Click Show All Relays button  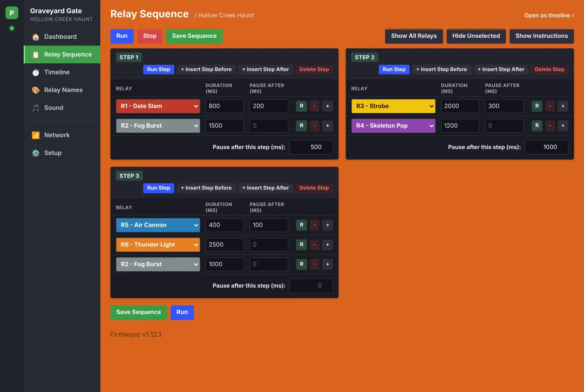414,36
